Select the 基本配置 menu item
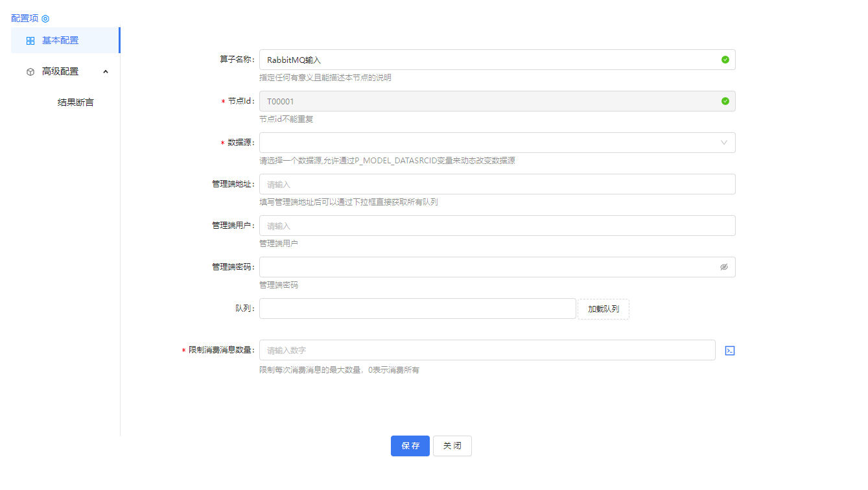The width and height of the screenshot is (868, 490). [60, 40]
